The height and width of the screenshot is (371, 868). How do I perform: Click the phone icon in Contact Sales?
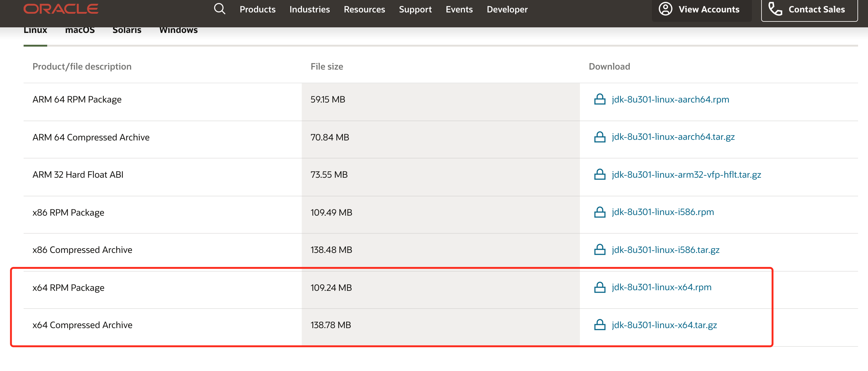[x=775, y=9]
